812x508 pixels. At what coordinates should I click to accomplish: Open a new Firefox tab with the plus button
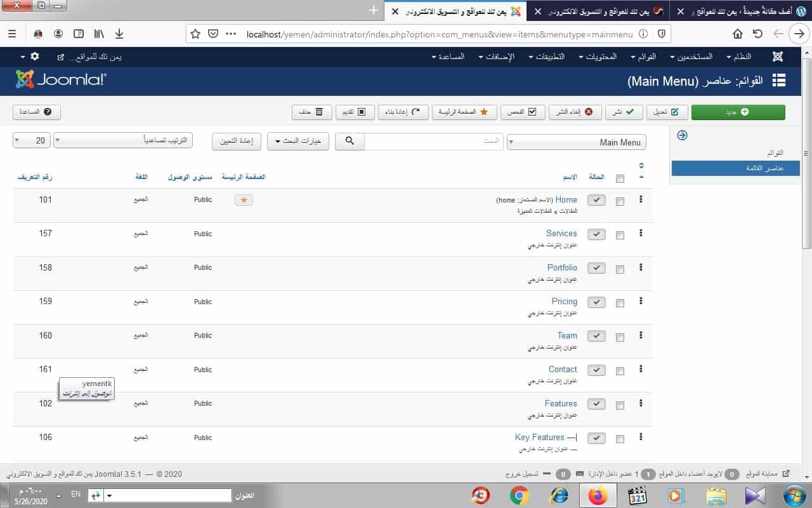pyautogui.click(x=373, y=11)
